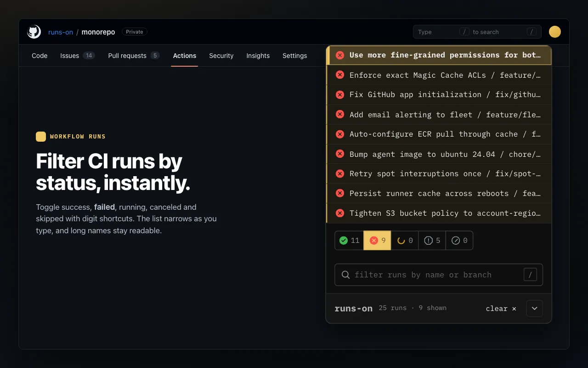Click the Pull requests count badge 5

point(155,56)
